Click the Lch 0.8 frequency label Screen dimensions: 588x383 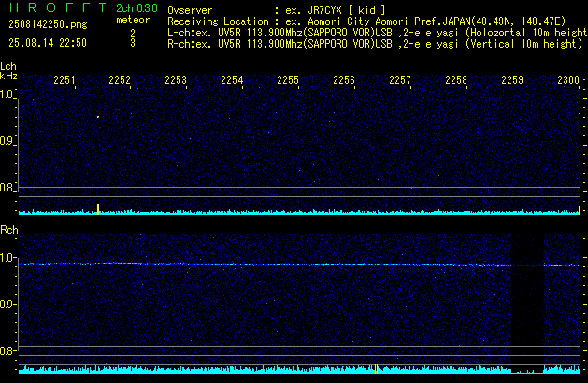[7, 188]
